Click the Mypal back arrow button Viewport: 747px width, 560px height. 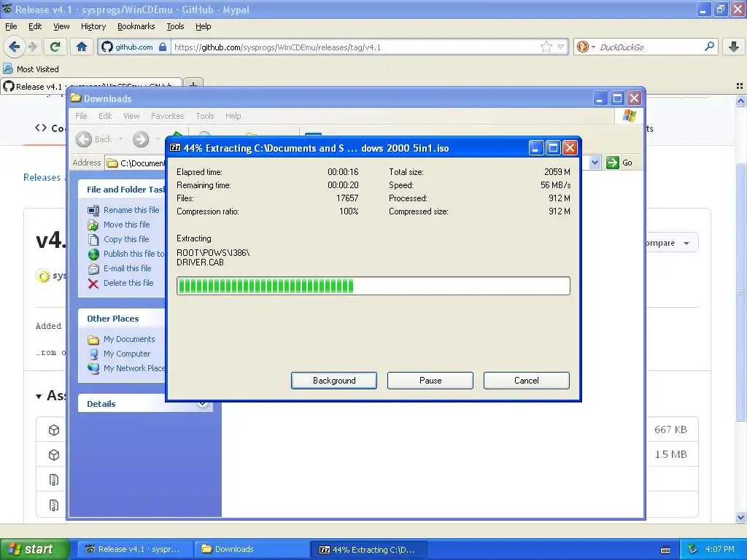pos(14,47)
